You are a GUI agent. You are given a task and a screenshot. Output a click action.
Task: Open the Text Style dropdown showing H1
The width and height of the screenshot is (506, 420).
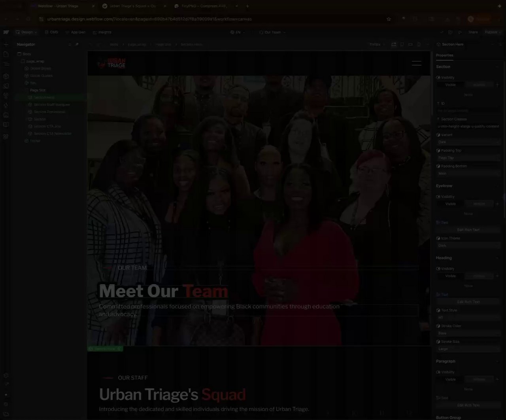tap(468, 318)
